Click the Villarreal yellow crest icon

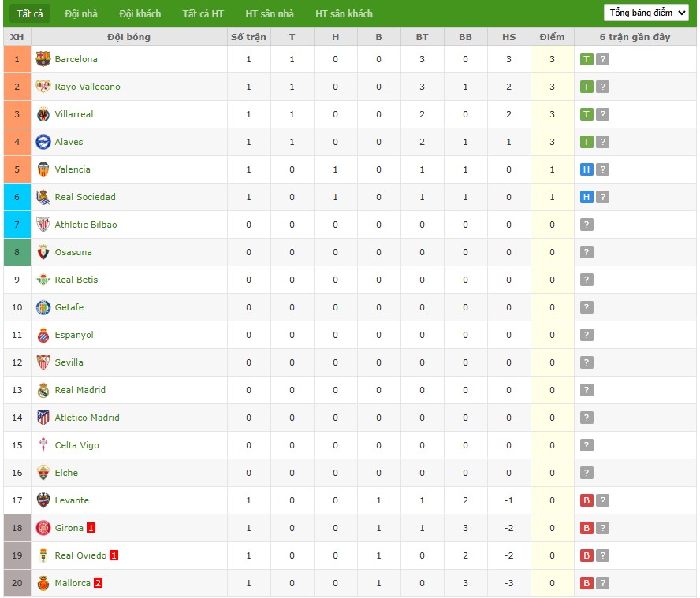pyautogui.click(x=43, y=114)
